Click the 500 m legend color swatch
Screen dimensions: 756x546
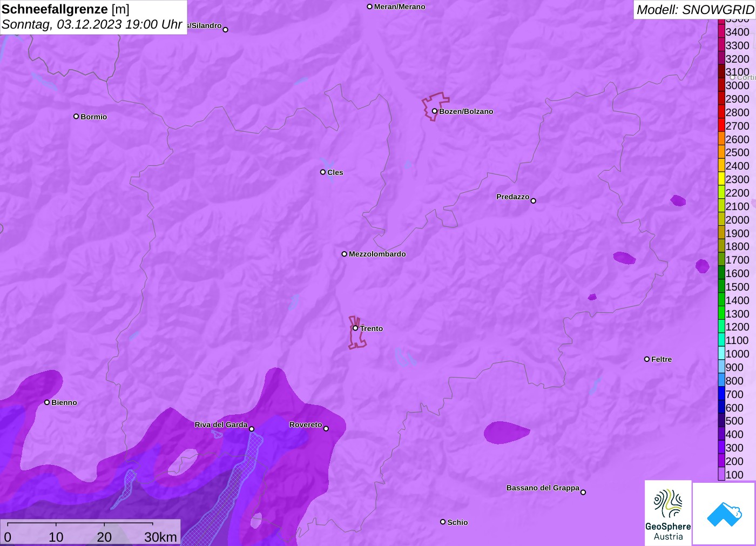(721, 421)
